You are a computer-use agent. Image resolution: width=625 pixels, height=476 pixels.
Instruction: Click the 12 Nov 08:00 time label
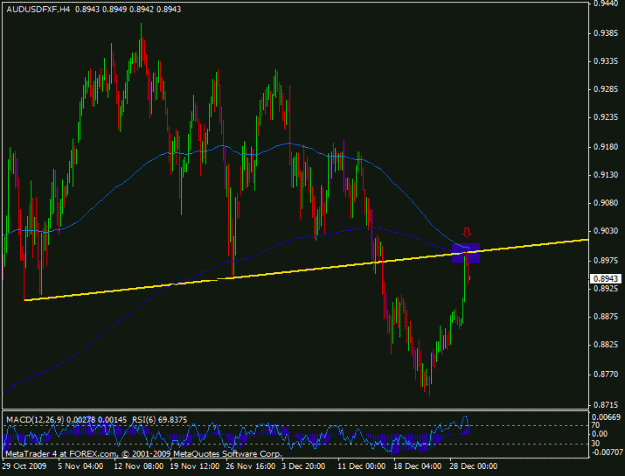tap(138, 466)
